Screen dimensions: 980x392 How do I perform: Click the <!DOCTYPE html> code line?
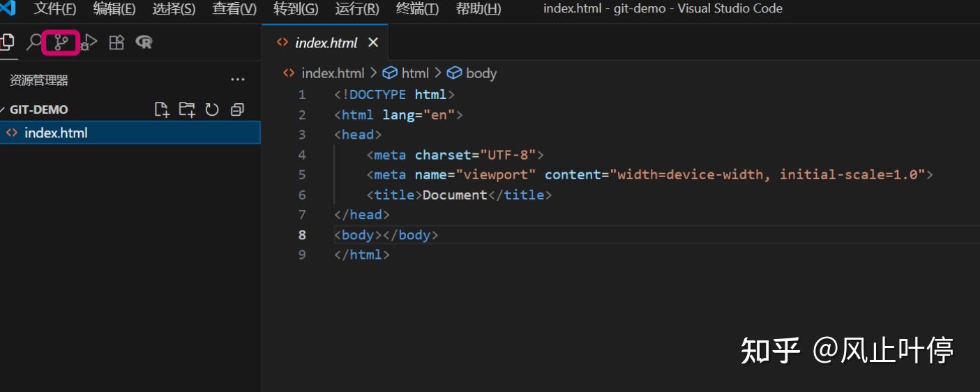395,95
